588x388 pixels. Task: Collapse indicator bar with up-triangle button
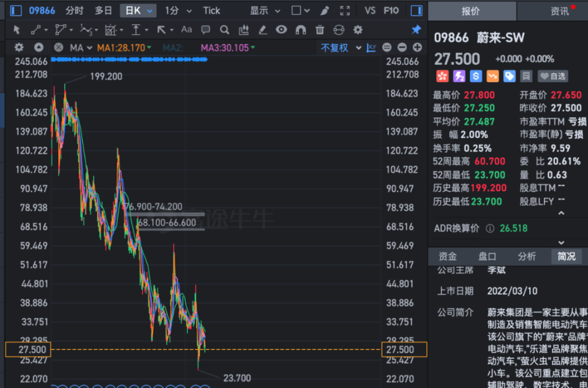(39, 47)
